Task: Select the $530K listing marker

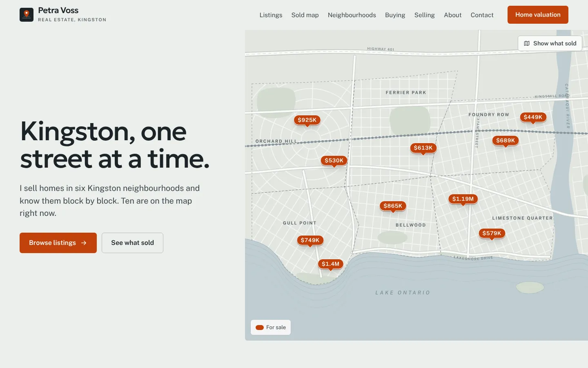Action: [x=334, y=161]
